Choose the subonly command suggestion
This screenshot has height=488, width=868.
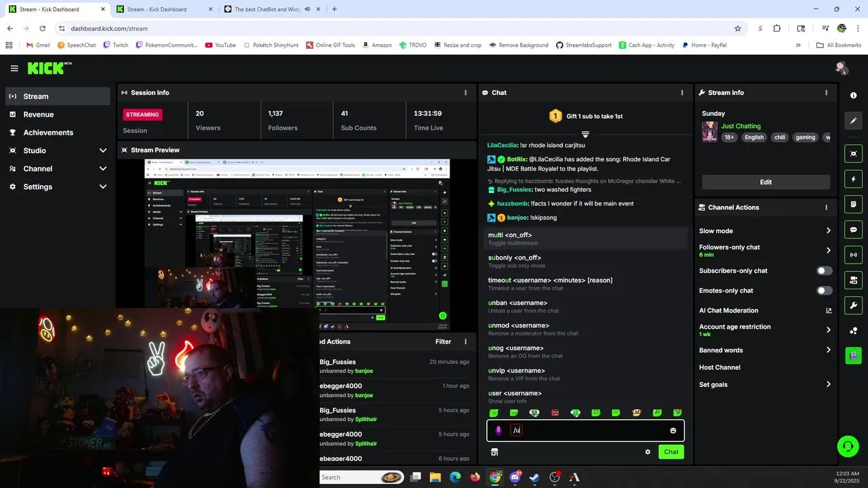click(x=585, y=261)
